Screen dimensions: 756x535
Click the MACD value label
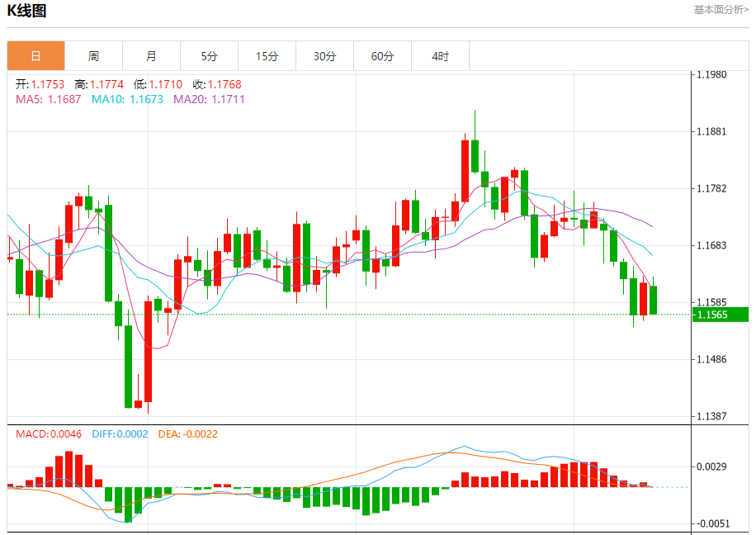(49, 433)
